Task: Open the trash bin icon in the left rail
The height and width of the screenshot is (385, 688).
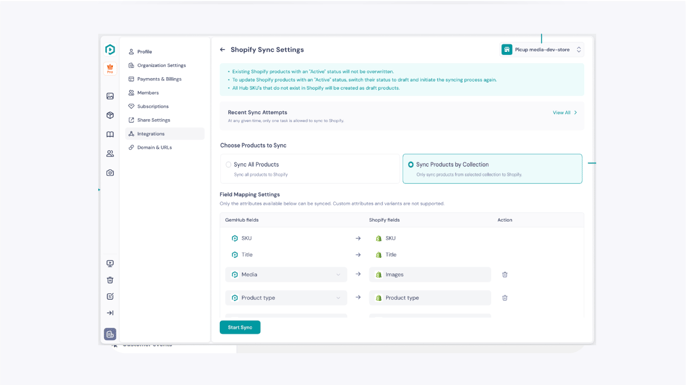Action: (110, 280)
